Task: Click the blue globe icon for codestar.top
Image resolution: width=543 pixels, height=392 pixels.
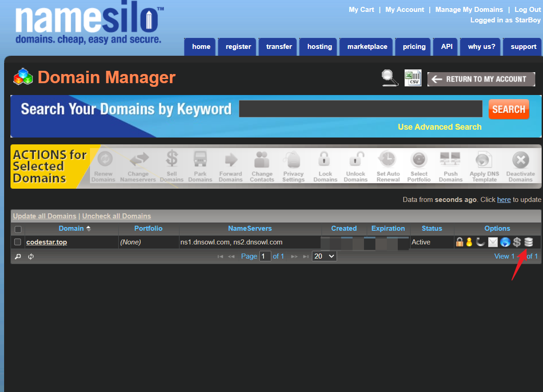Action: pyautogui.click(x=505, y=242)
